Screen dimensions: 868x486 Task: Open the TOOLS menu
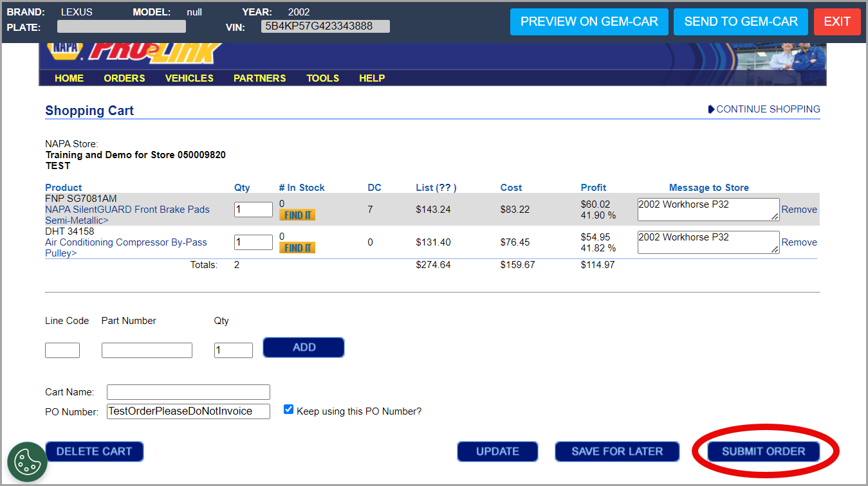tap(322, 78)
